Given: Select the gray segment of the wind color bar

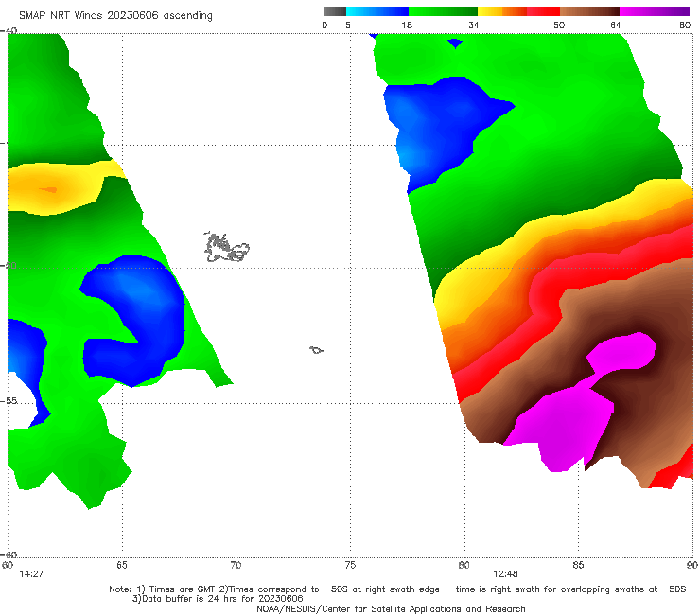Looking at the screenshot, I should [334, 11].
